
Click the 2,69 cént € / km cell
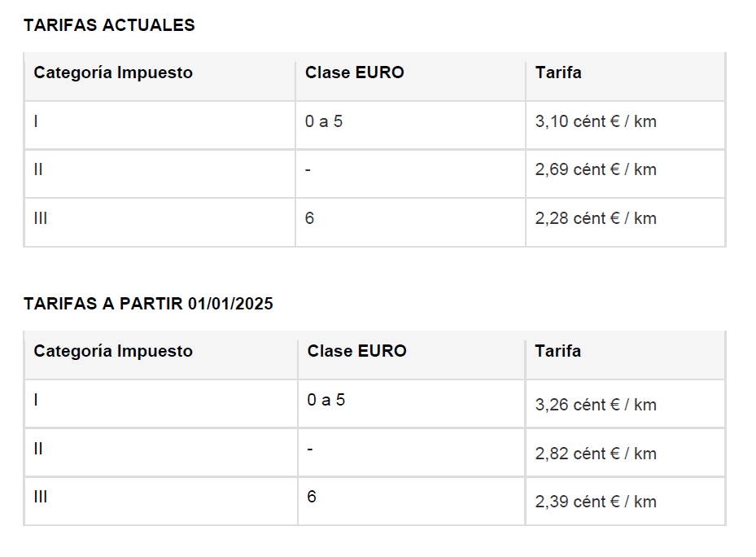pyautogui.click(x=596, y=169)
